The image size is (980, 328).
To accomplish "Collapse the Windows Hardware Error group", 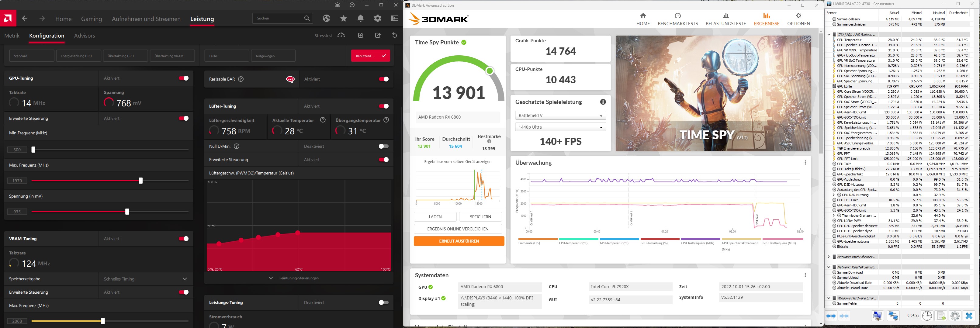I will point(829,298).
